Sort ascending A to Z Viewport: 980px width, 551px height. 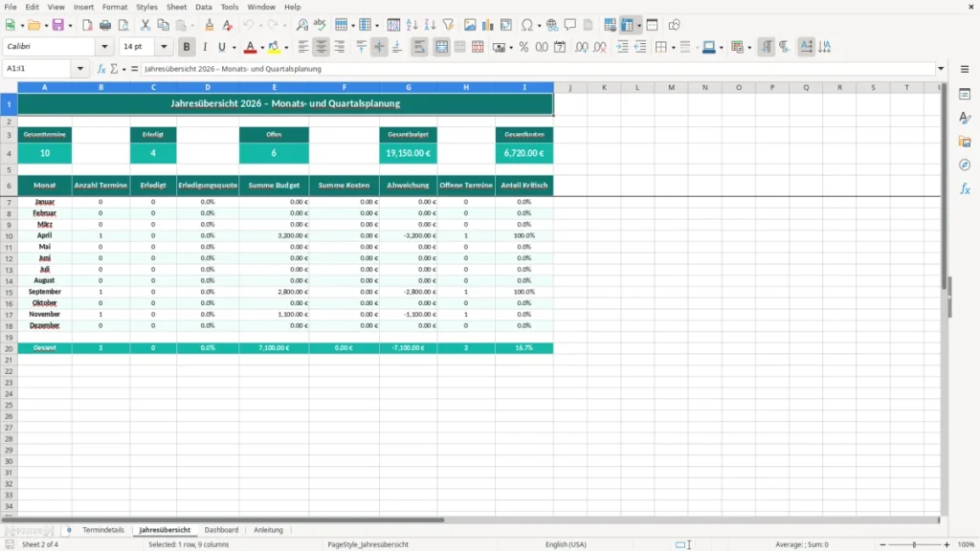click(x=412, y=25)
